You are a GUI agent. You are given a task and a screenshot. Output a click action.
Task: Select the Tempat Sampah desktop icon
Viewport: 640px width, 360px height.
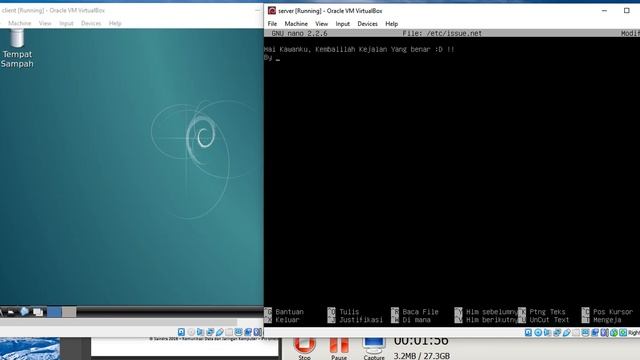click(17, 48)
